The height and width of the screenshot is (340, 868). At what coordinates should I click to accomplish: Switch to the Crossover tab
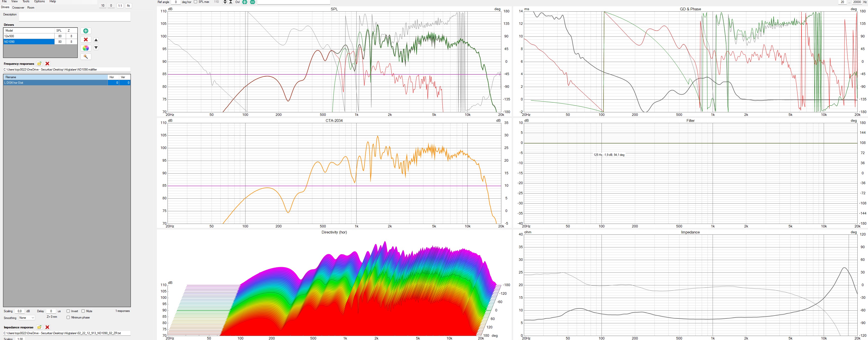(18, 7)
